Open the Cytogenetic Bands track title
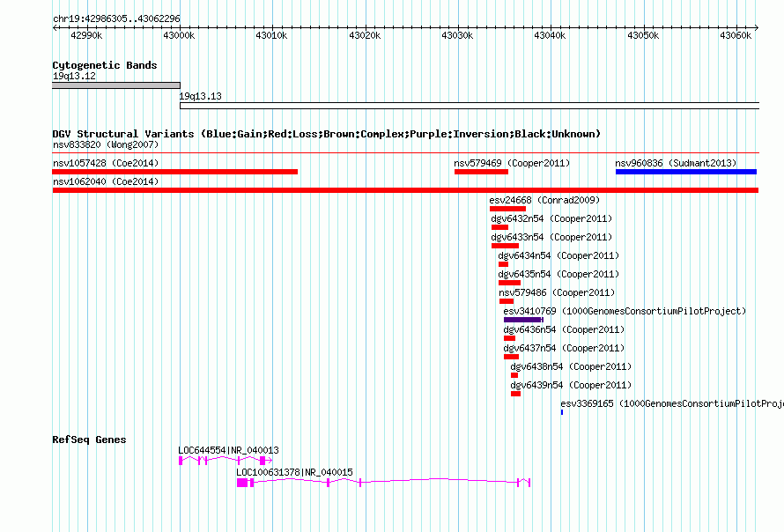This screenshot has height=532, width=784. [x=105, y=65]
